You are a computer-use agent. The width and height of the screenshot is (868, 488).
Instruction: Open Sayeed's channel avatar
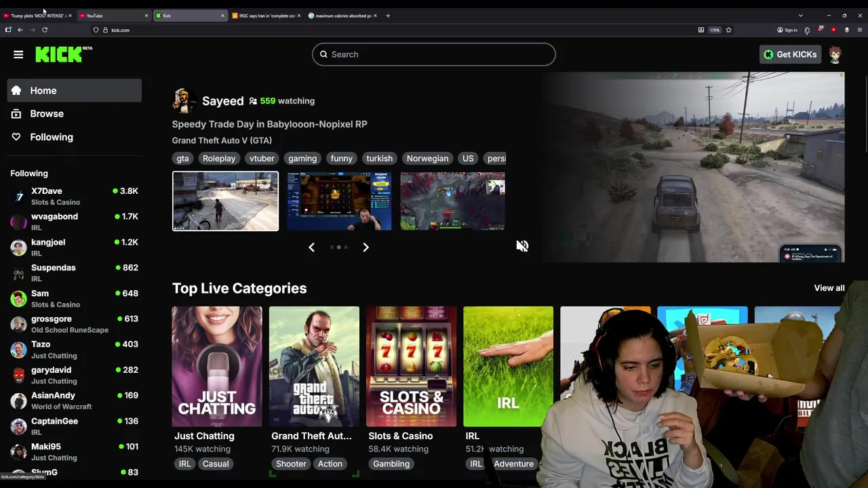point(184,100)
